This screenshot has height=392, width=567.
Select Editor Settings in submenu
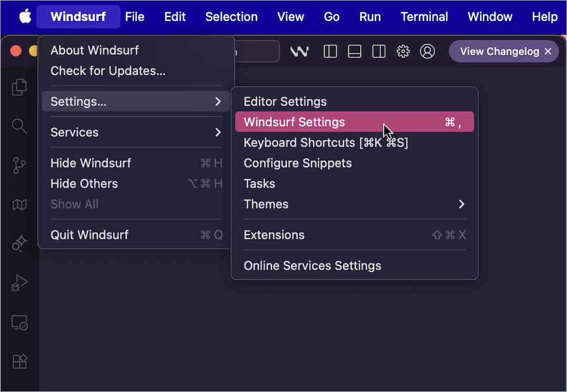coord(355,101)
